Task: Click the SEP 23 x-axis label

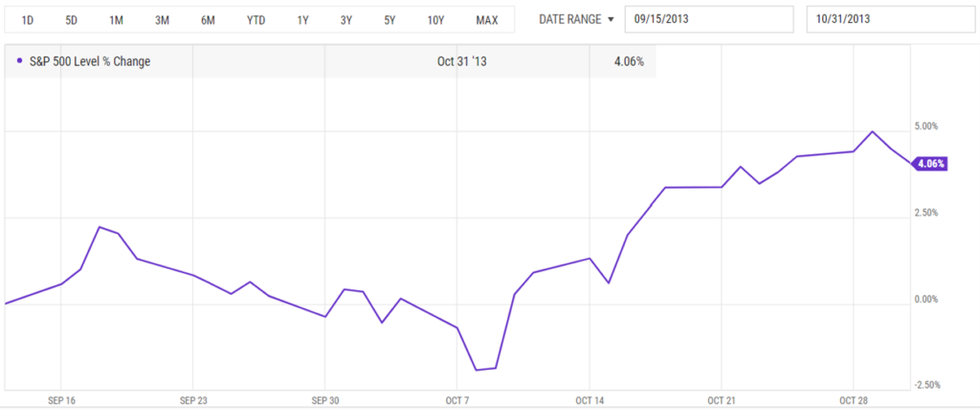Action: click(x=193, y=399)
